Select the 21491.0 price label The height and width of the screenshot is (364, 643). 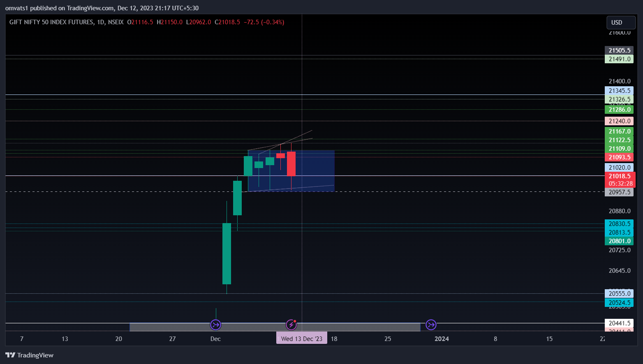tap(619, 59)
